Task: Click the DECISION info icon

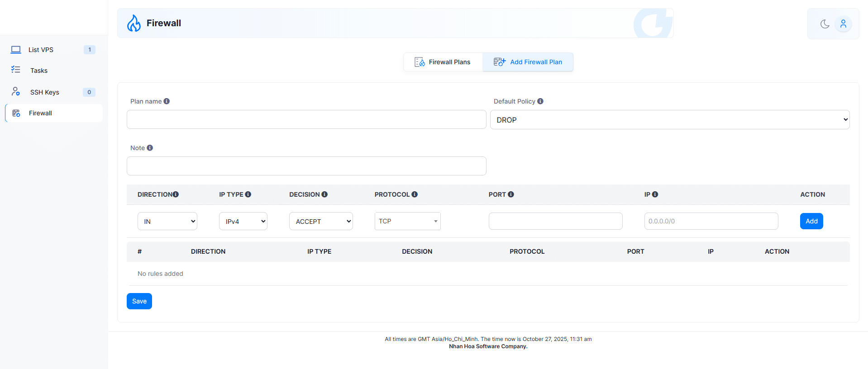Action: 324,194
